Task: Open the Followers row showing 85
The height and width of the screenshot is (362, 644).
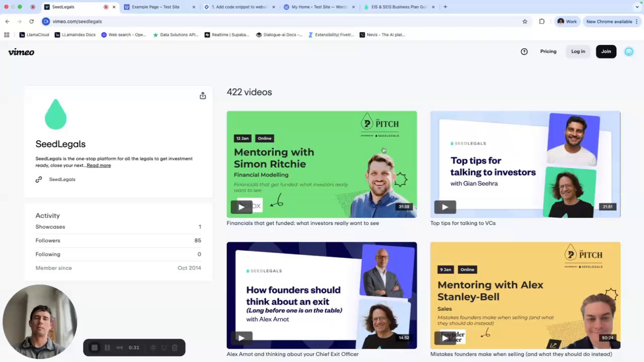Action: coord(118,240)
